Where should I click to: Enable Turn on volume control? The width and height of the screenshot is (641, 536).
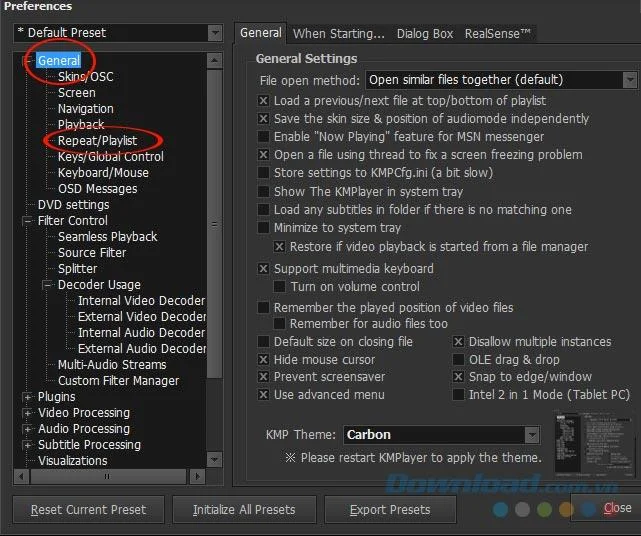280,286
